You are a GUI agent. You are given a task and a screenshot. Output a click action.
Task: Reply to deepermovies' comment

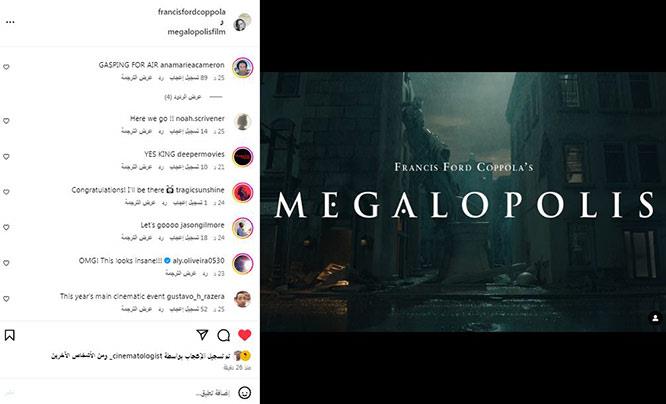click(161, 167)
